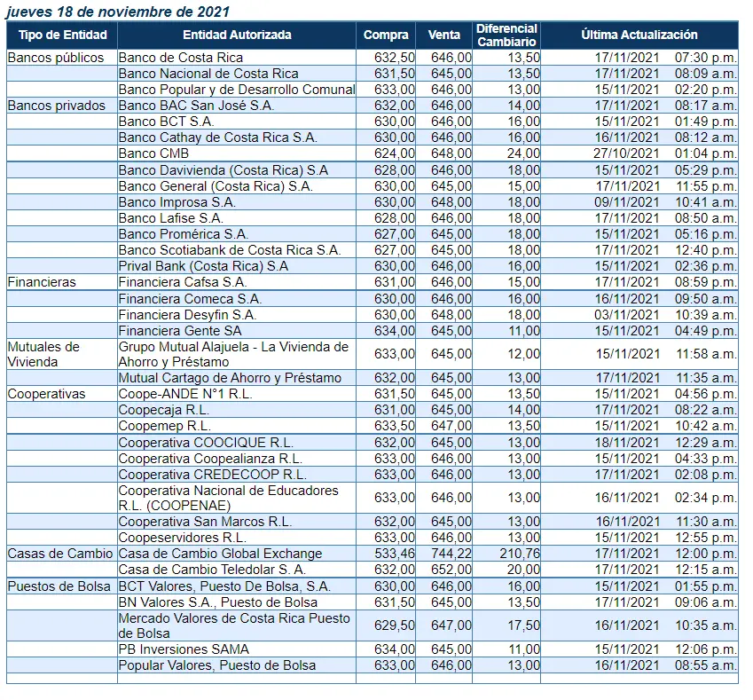Select the 'Casas de Cambio' category cell
Image resolution: width=753 pixels, height=700 pixels.
(60, 554)
